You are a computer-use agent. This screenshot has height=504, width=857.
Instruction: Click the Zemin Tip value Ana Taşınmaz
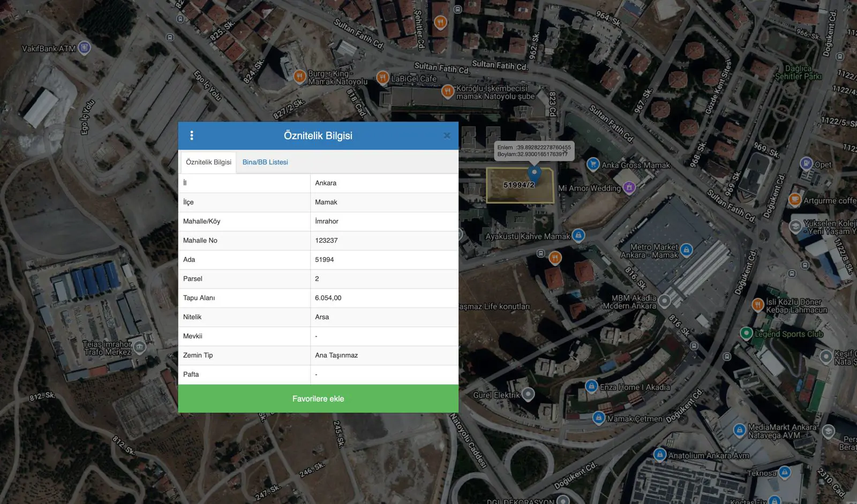pyautogui.click(x=336, y=356)
